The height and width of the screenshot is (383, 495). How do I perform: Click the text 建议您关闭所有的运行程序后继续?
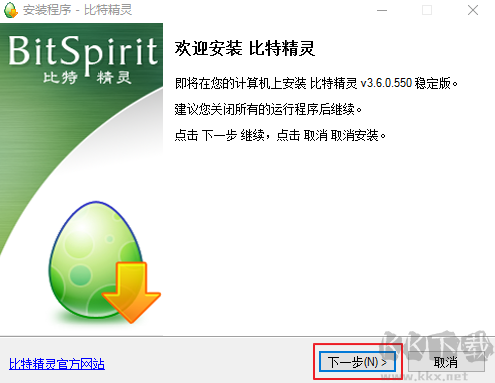coord(268,109)
